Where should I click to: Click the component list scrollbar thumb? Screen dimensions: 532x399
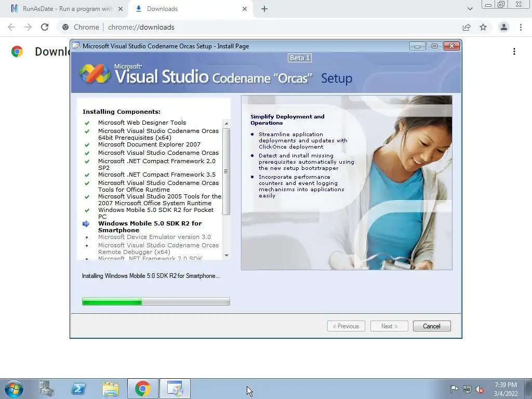pos(227,171)
